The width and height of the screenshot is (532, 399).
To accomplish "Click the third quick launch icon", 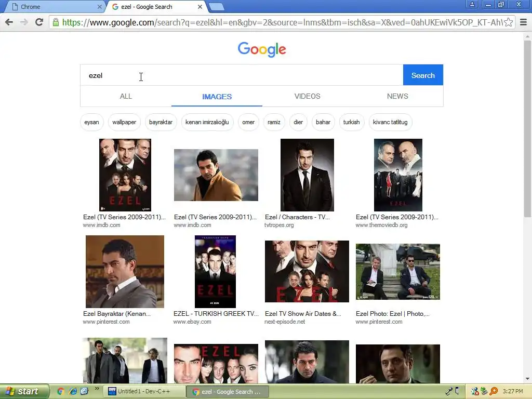I will 84,392.
